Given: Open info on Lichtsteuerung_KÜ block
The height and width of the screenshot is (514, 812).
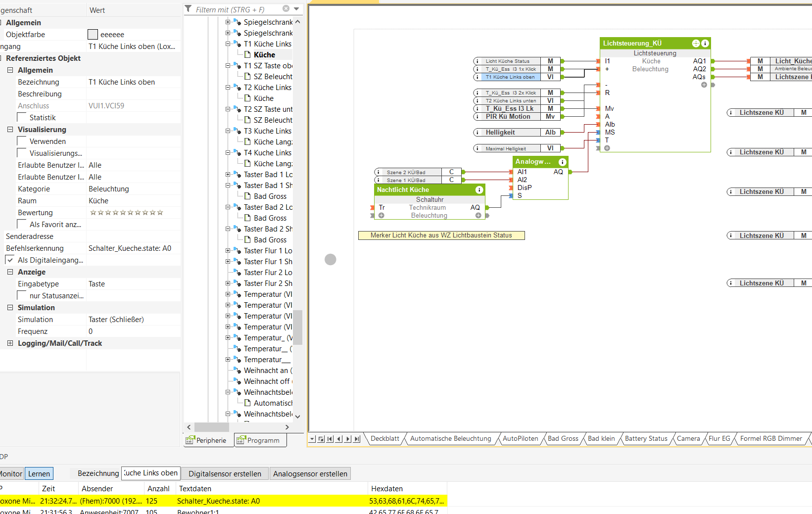Looking at the screenshot, I should tap(705, 44).
